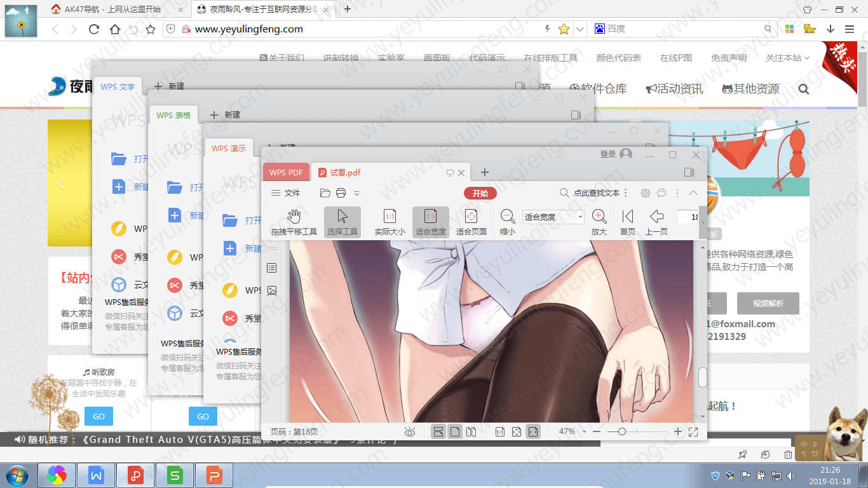Switch to single page view in status bar
Viewport: 868px width, 488px height.
[455, 432]
